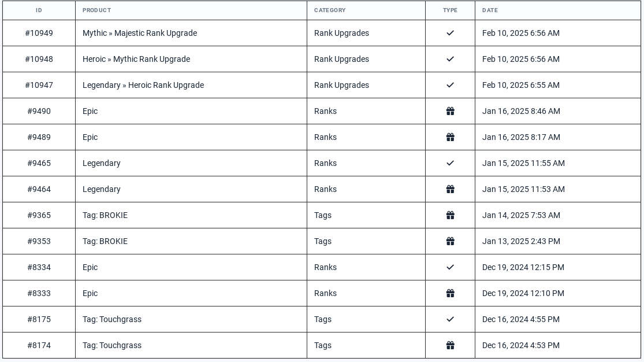Image resolution: width=644 pixels, height=362 pixels.
Task: Click the checkmark for Heroic » Mythic upgrade
Action: pos(450,59)
